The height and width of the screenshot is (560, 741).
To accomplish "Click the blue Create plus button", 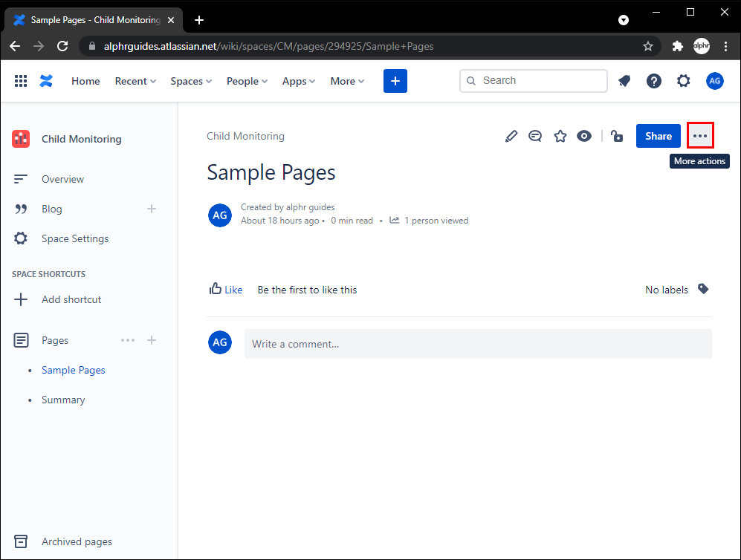I will coord(395,81).
